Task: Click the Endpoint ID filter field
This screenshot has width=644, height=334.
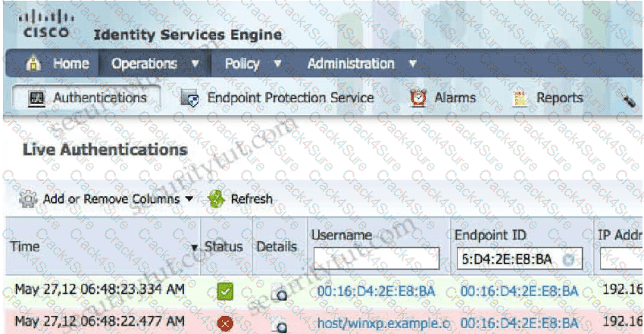Action: click(x=508, y=258)
